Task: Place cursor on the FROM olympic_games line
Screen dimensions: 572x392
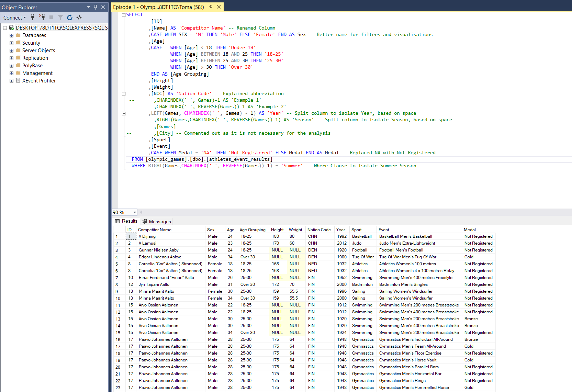Action: pyautogui.click(x=202, y=159)
